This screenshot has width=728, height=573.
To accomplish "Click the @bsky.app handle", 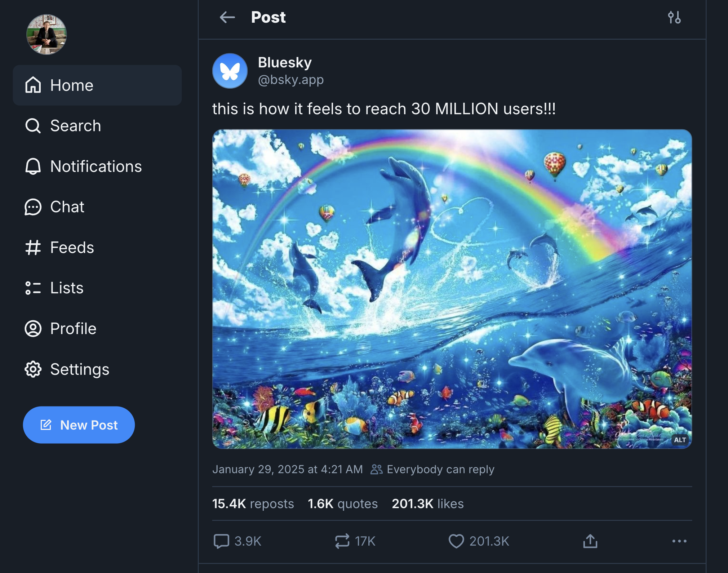I will [x=291, y=80].
